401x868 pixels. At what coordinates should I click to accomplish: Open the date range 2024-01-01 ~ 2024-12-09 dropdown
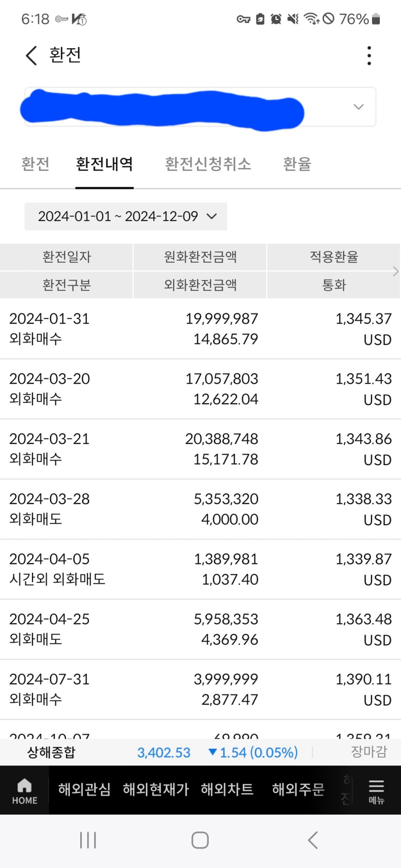126,216
